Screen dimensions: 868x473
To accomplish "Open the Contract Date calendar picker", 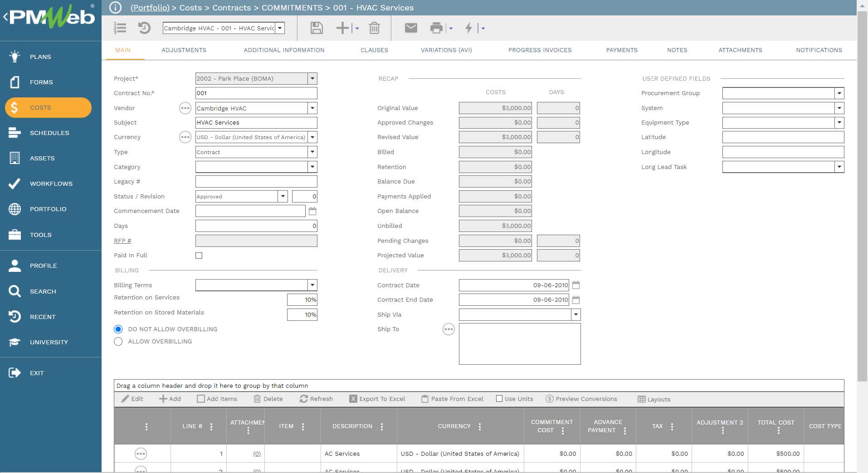I will pos(576,285).
